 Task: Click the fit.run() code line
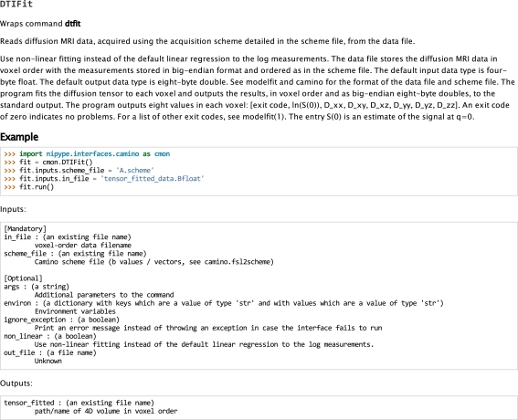pos(28,187)
